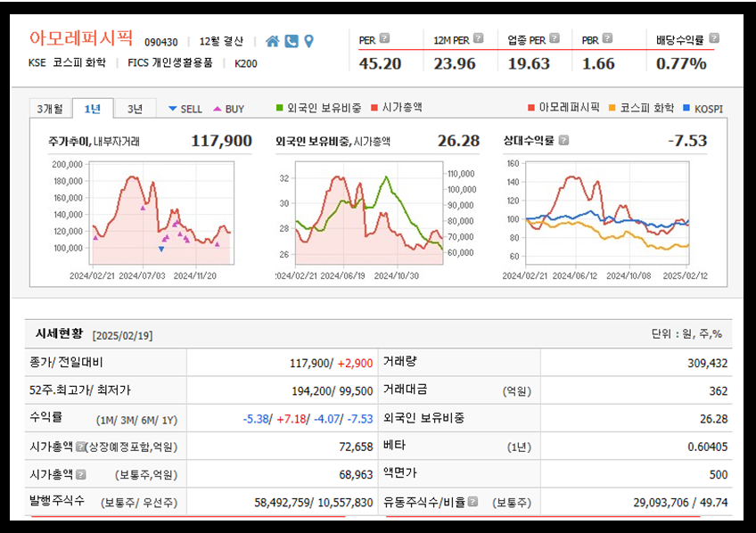
Task: Click the 액면가 value 500
Action: pyautogui.click(x=719, y=475)
